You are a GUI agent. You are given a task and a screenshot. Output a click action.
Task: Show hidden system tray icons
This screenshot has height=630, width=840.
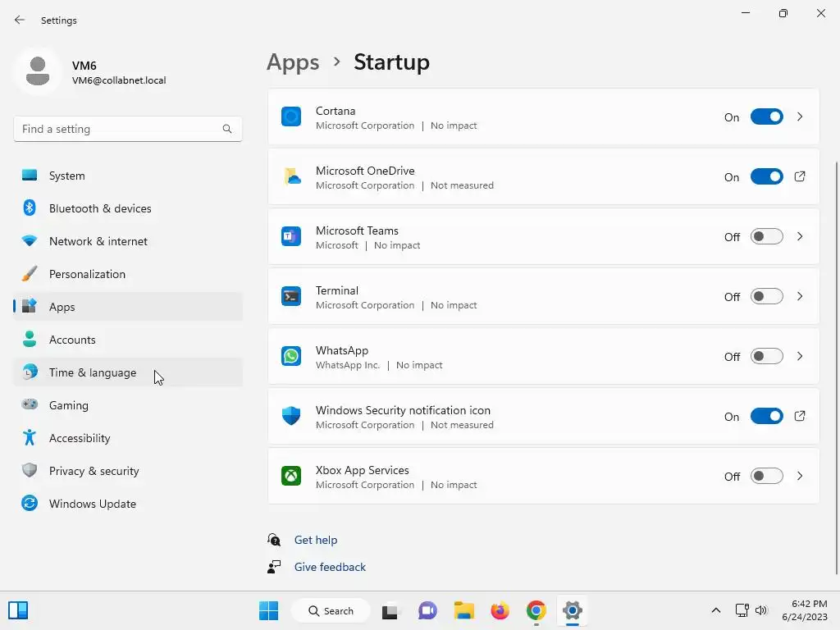(x=716, y=610)
